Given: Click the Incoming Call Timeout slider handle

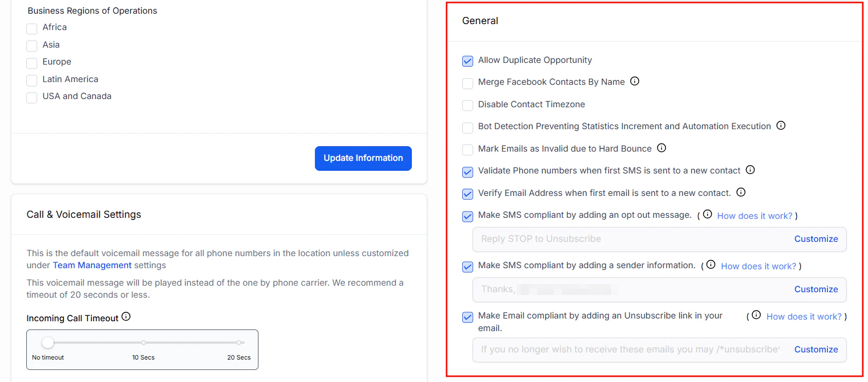Looking at the screenshot, I should point(48,342).
